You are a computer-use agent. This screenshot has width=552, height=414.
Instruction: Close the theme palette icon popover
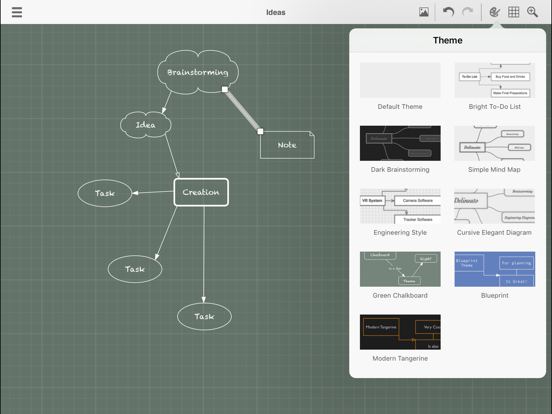[x=495, y=12]
